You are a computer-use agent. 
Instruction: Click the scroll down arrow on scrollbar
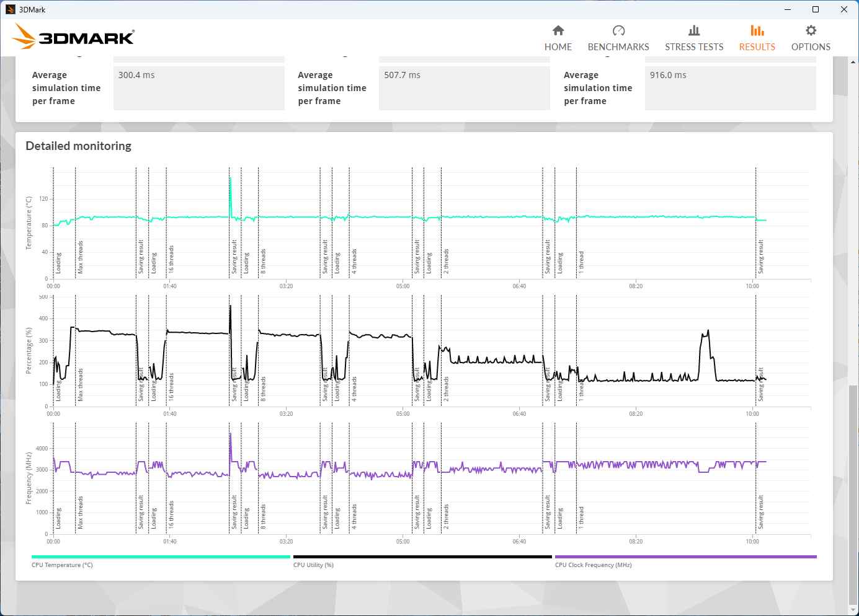(x=853, y=610)
